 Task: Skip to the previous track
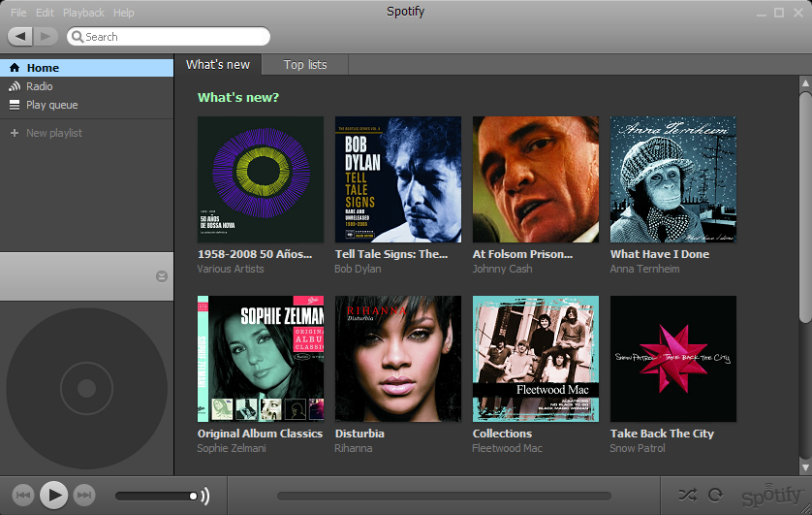tap(23, 496)
